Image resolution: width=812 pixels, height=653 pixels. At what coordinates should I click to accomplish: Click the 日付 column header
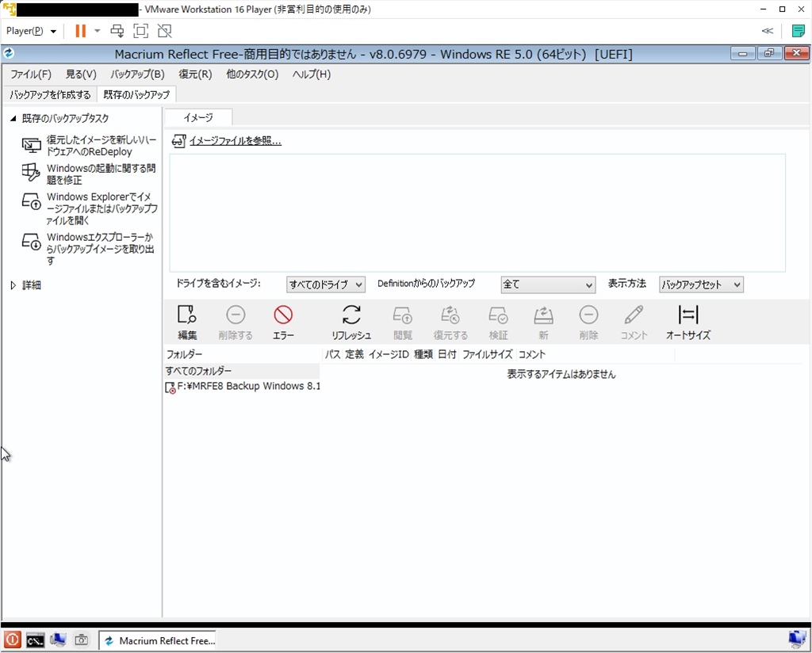(447, 354)
